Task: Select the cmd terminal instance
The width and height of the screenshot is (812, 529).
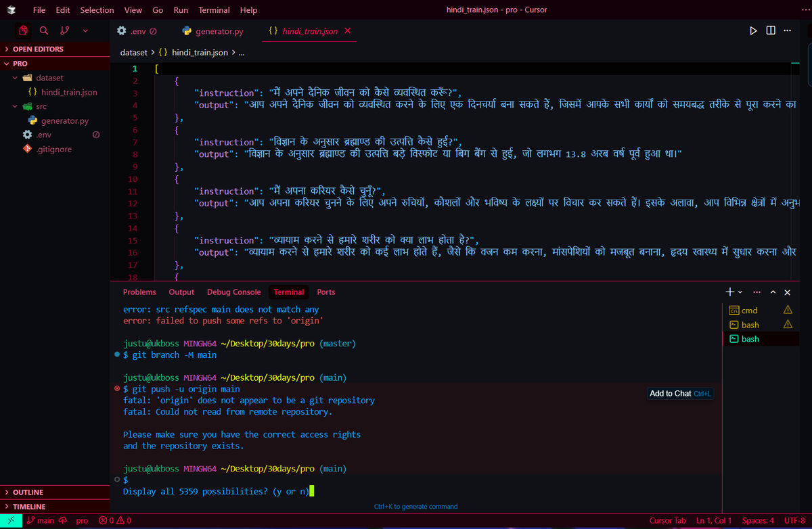Action: (x=761, y=310)
